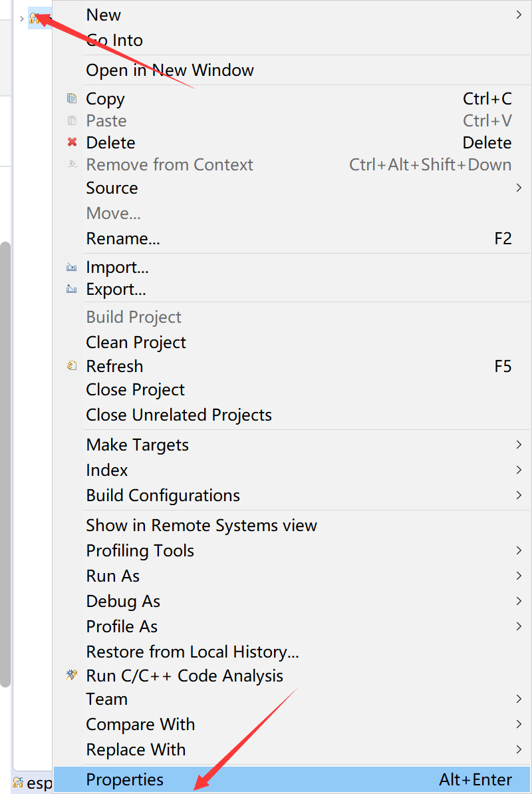Click the Copy icon in context menu
532x794 pixels.
tap(72, 99)
